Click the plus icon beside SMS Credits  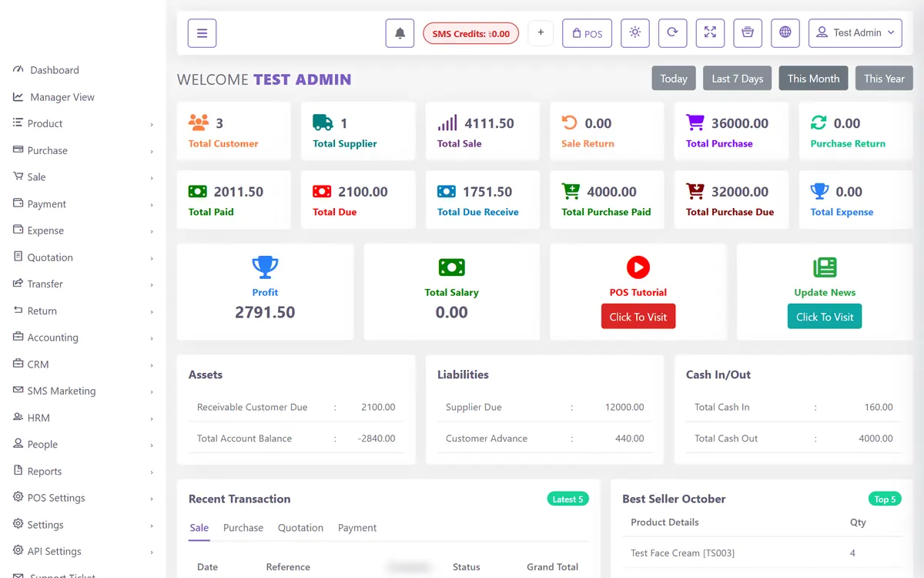tap(541, 33)
